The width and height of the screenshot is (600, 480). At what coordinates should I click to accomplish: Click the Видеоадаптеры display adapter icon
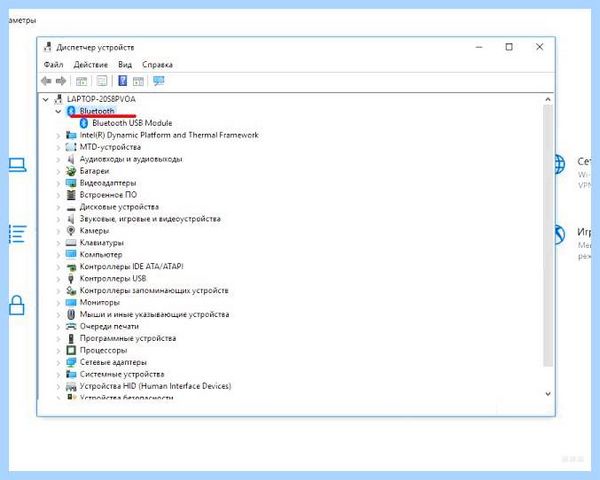tap(71, 183)
